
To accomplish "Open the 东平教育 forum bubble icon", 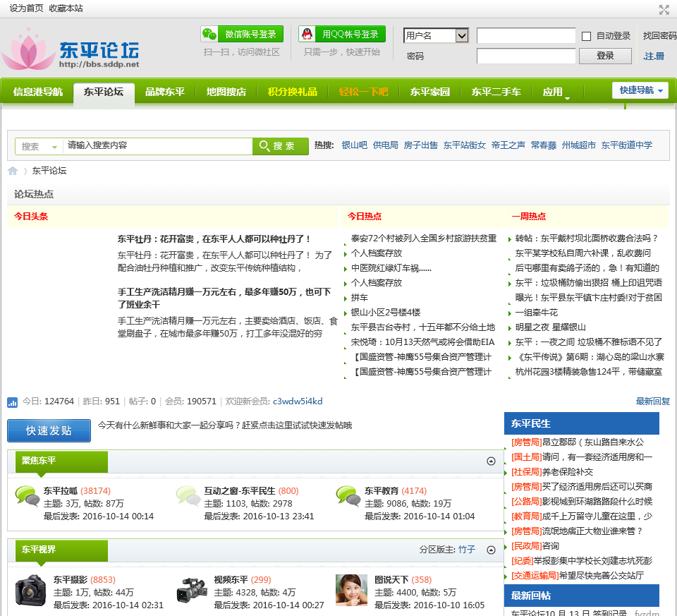I will pyautogui.click(x=348, y=496).
